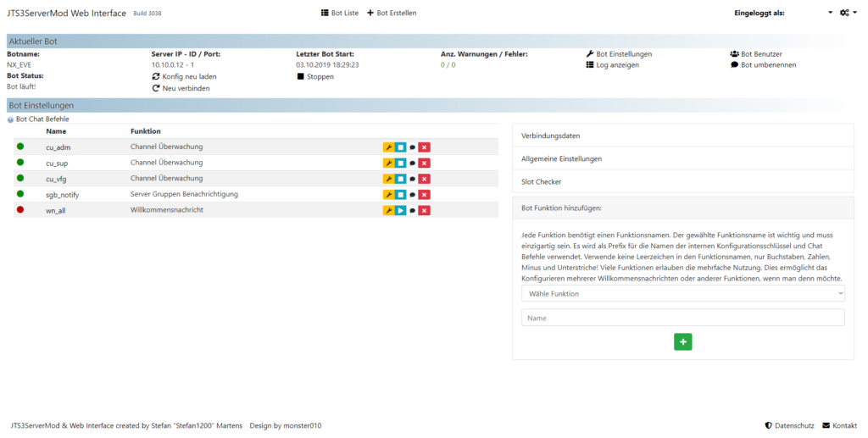Start the wn_all function with play button

point(400,210)
